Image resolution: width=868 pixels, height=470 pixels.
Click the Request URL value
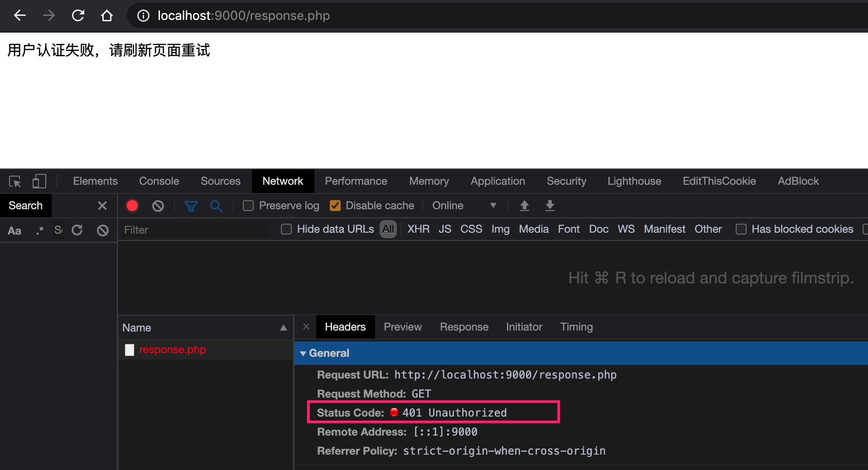505,375
